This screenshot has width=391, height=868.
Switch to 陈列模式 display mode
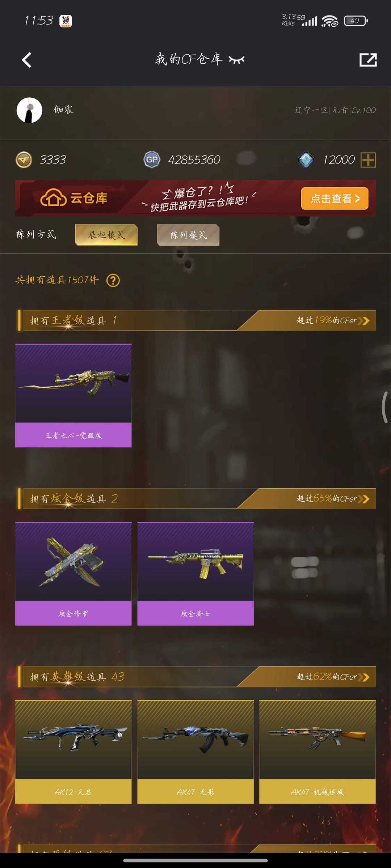point(188,235)
